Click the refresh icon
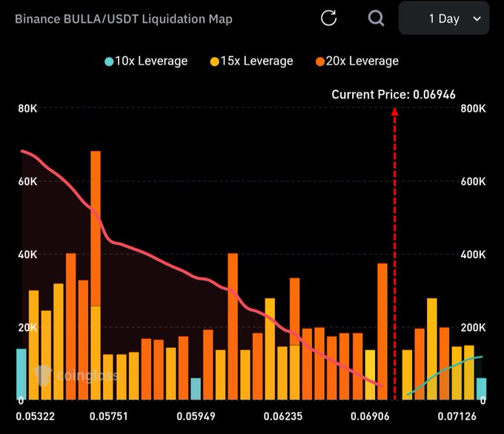This screenshot has height=434, width=504. pyautogui.click(x=329, y=18)
